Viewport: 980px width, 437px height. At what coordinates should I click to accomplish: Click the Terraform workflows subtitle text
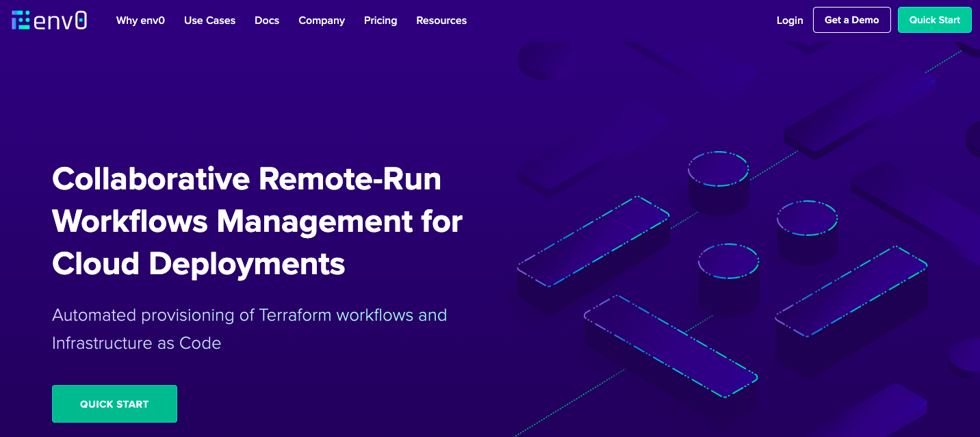tap(249, 329)
